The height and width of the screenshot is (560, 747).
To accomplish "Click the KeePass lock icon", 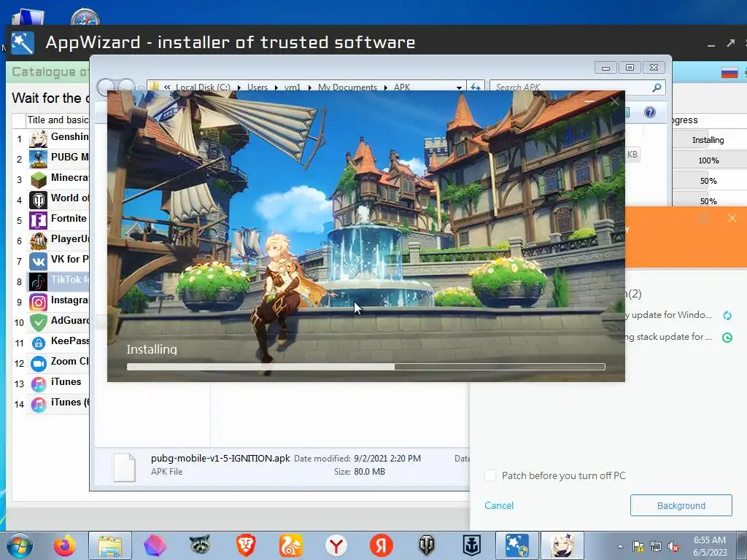I will 38,343.
